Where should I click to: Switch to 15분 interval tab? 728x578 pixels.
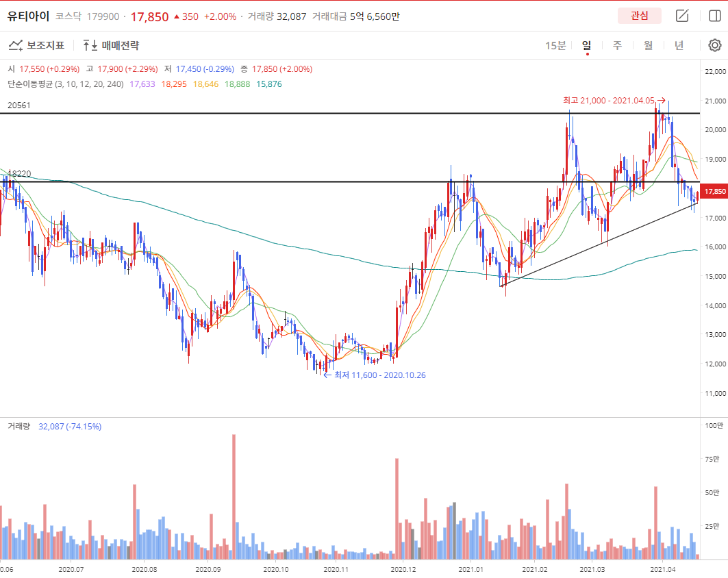pos(555,45)
